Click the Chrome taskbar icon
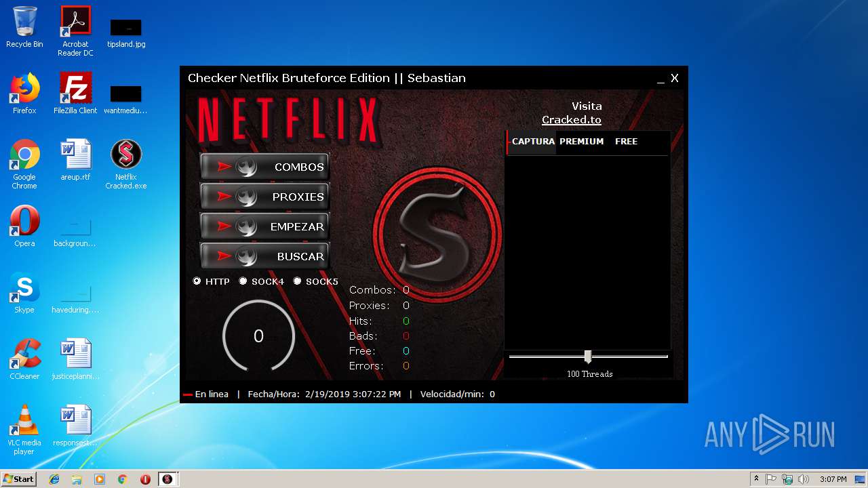This screenshot has width=868, height=488. click(x=123, y=479)
